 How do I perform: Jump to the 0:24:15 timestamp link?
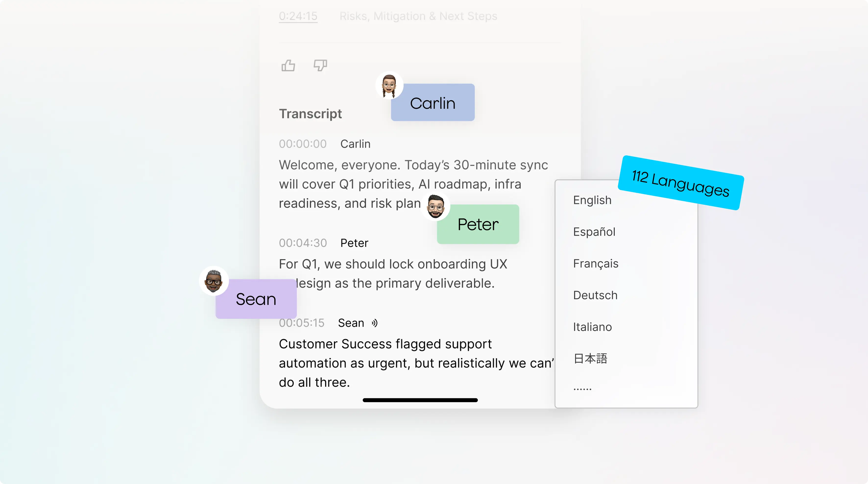pos(298,16)
